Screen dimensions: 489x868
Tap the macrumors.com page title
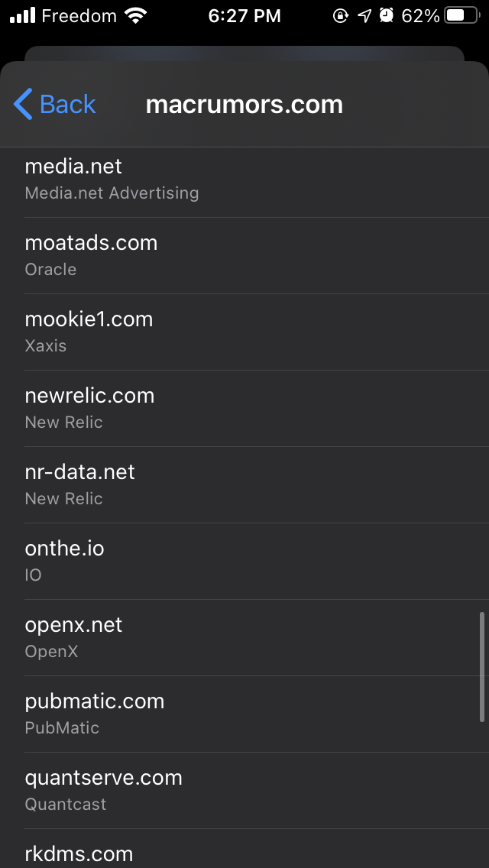point(244,104)
